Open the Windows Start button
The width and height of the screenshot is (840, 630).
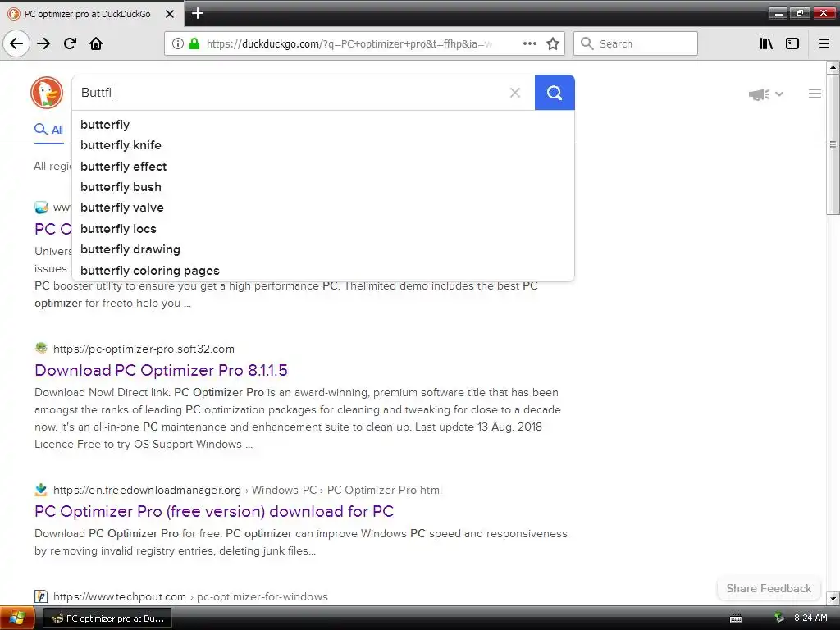(x=17, y=619)
